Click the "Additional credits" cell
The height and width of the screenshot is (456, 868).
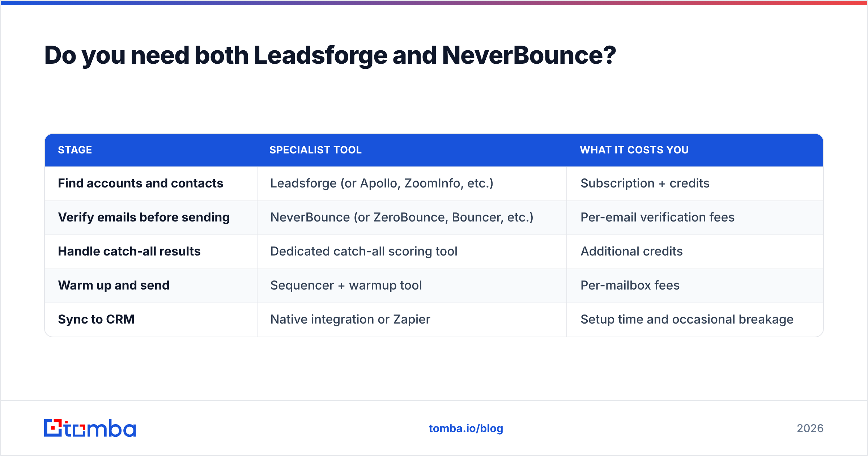[695, 252]
